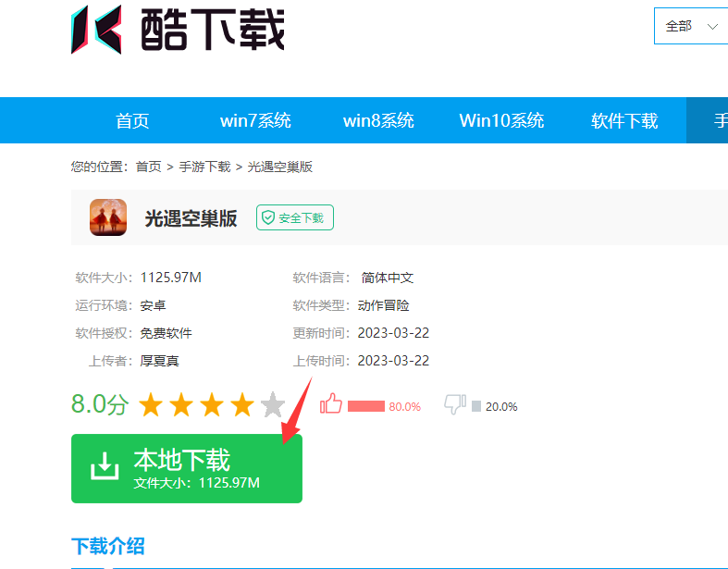
Task: Go to win7系统 nav item
Action: 255,121
